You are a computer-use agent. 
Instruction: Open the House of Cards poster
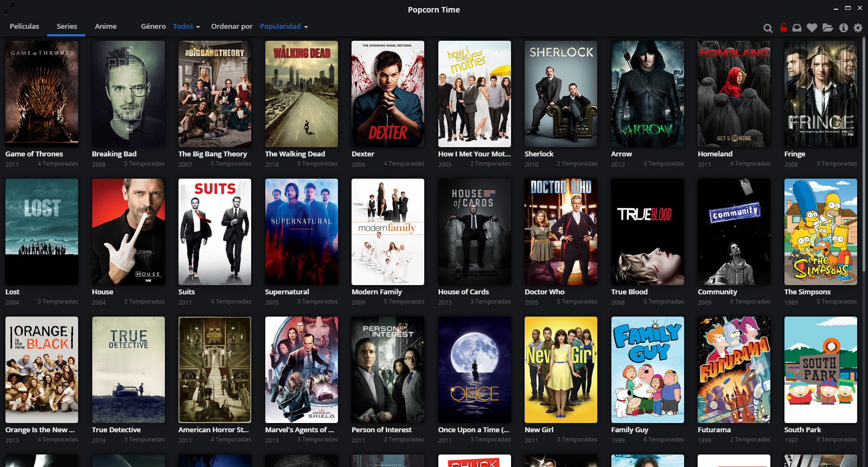pos(475,232)
